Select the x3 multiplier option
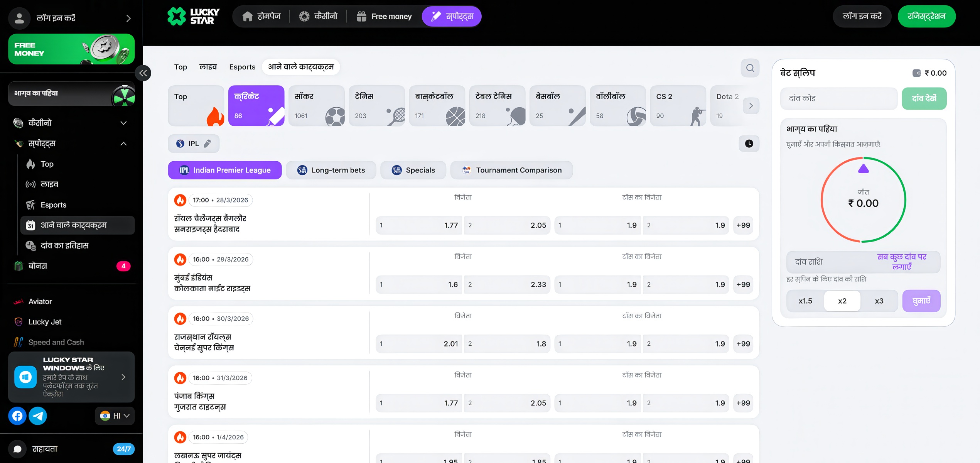980x463 pixels. 879,301
